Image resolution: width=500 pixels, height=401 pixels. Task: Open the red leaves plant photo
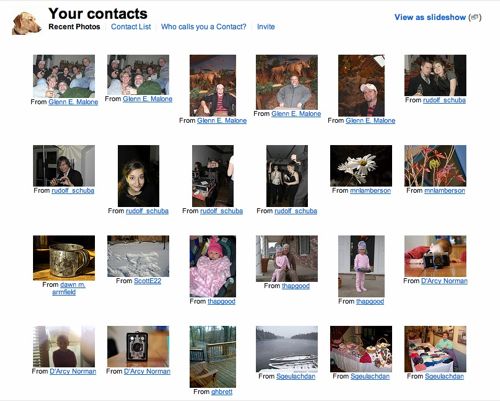(435, 166)
